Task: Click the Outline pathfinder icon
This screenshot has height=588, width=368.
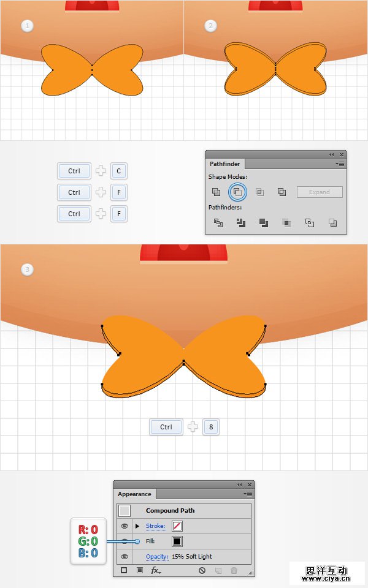Action: [309, 223]
